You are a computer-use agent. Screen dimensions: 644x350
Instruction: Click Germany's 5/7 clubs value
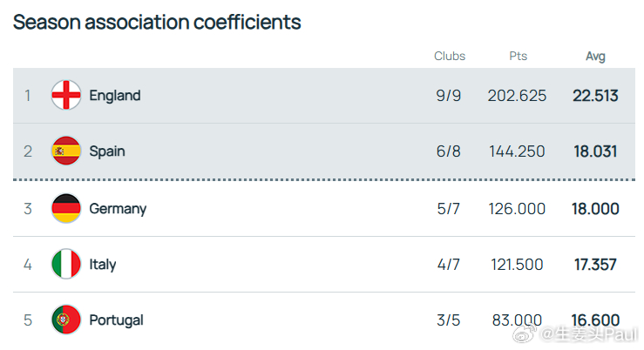tap(449, 208)
